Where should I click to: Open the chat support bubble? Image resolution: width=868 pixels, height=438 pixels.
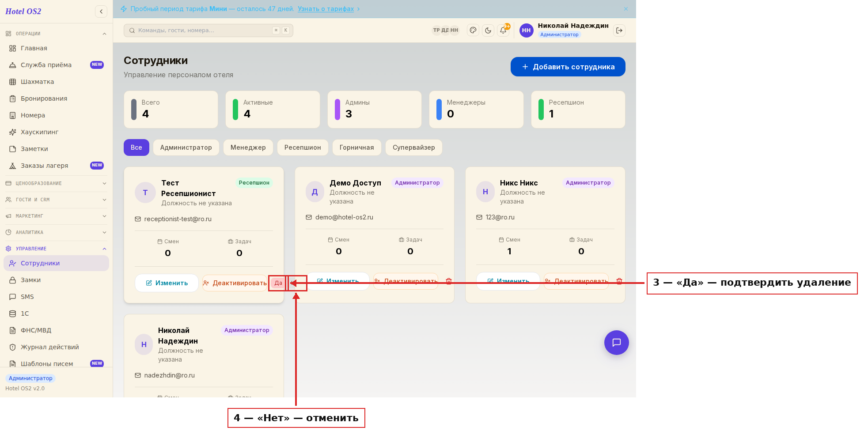pyautogui.click(x=616, y=343)
